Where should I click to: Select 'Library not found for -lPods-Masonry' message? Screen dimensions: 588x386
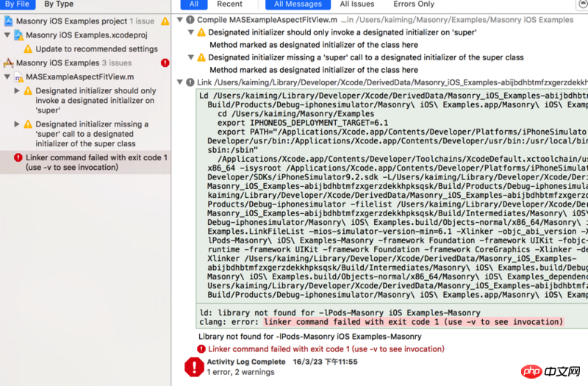pyautogui.click(x=309, y=337)
